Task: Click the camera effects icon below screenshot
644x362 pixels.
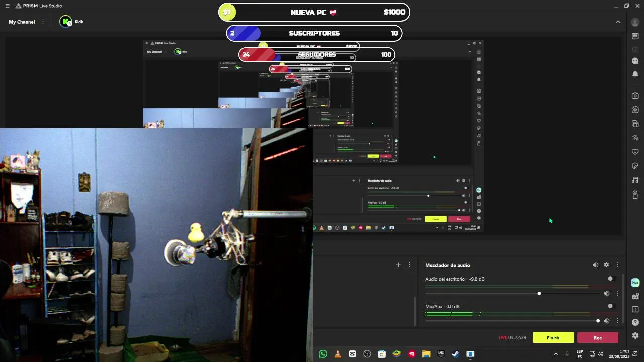Action: pos(635,110)
